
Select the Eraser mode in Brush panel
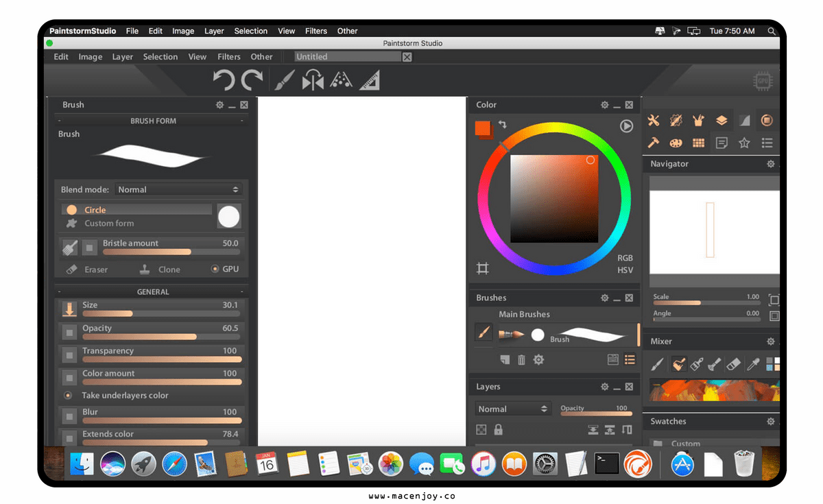87,269
